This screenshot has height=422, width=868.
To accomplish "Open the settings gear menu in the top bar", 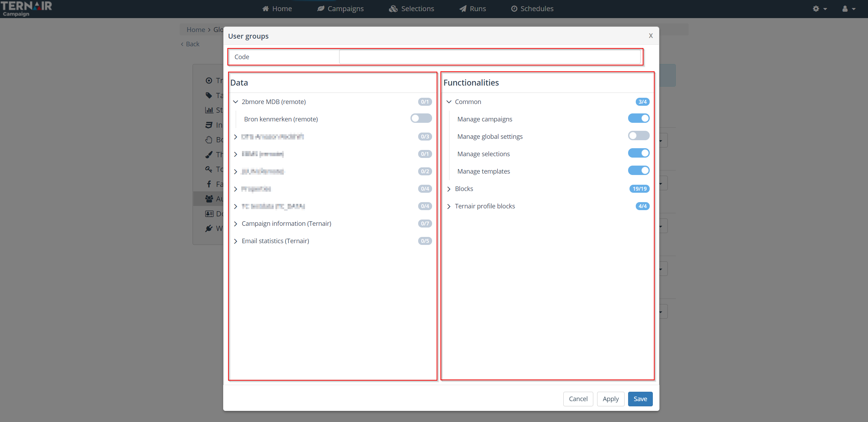I will (x=819, y=9).
